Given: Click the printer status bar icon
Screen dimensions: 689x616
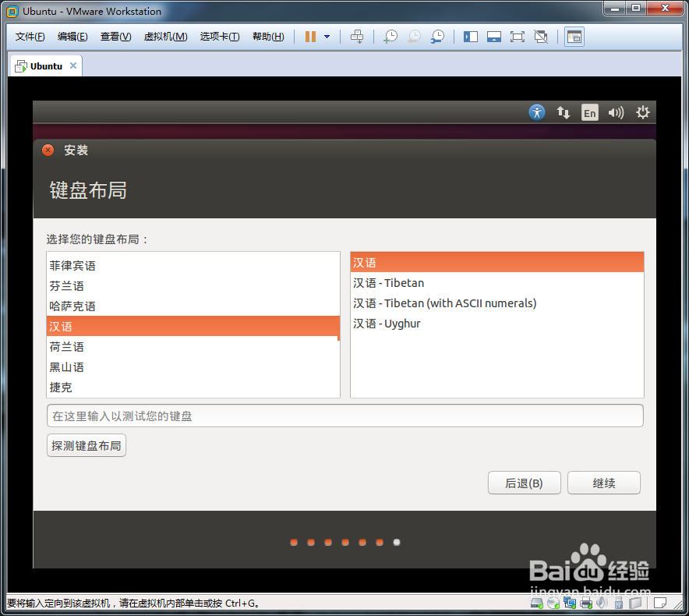Looking at the screenshot, I should click(586, 604).
